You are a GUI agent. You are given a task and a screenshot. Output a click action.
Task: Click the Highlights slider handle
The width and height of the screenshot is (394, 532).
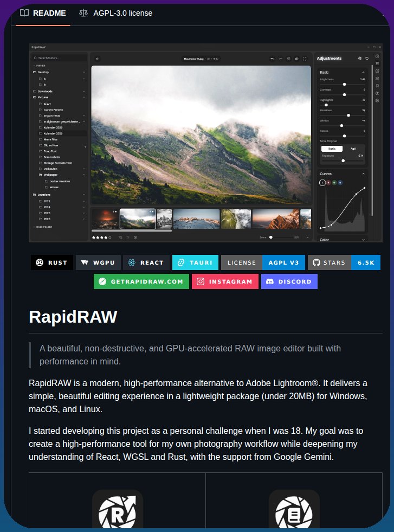pyautogui.click(x=326, y=105)
